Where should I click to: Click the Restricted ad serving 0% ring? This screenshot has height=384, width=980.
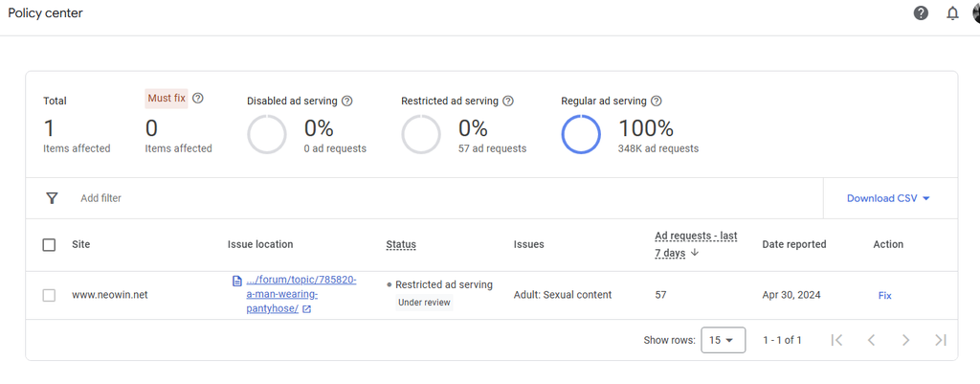[x=421, y=134]
